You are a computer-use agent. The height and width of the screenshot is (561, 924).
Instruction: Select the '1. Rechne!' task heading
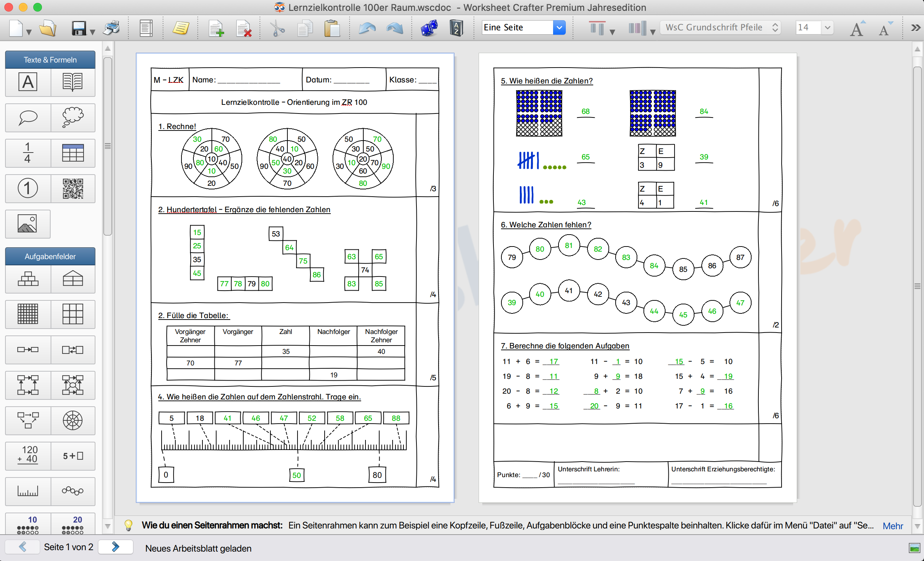(x=177, y=127)
